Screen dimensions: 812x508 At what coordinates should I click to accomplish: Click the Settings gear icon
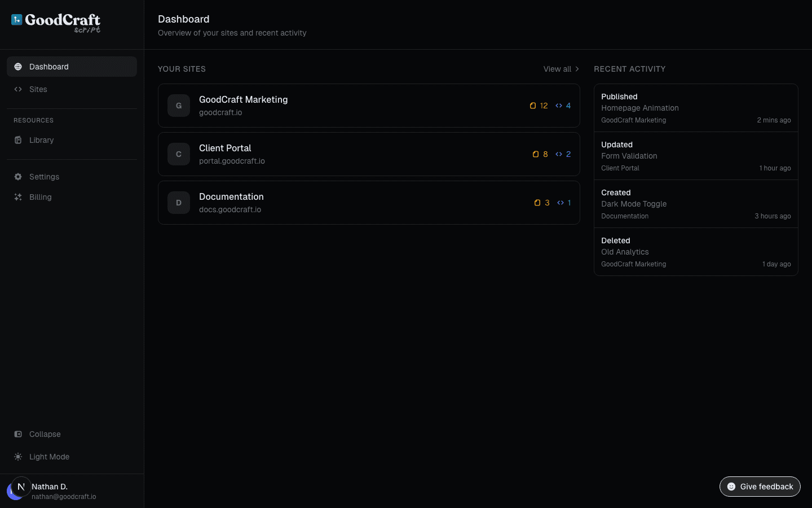[x=17, y=176]
